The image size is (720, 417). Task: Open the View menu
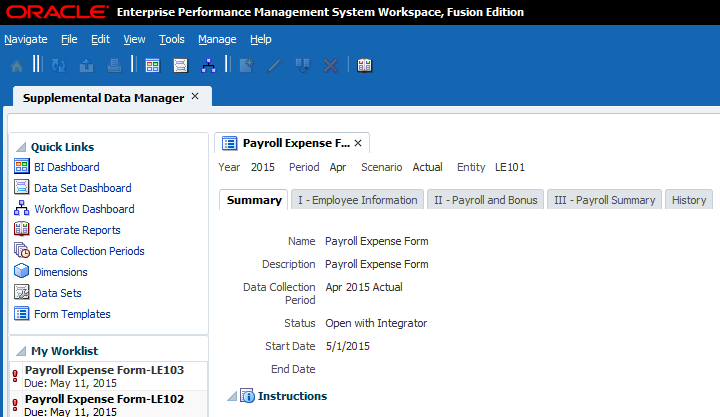click(x=135, y=39)
